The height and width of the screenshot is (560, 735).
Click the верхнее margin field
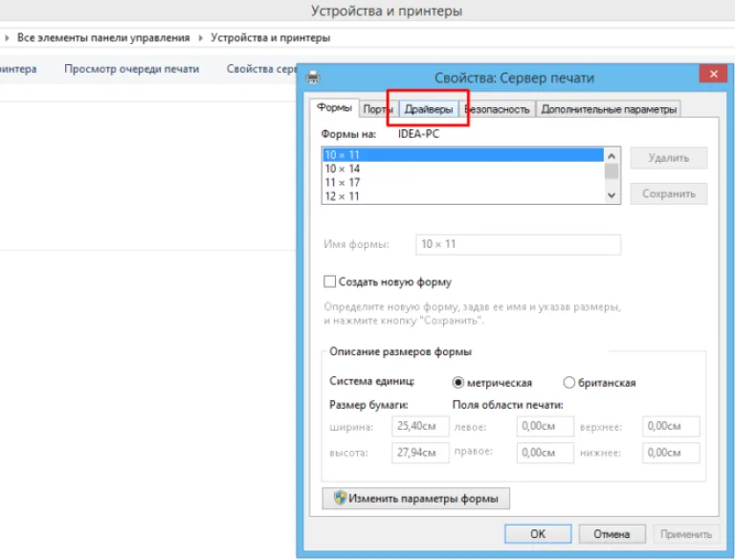coord(671,426)
